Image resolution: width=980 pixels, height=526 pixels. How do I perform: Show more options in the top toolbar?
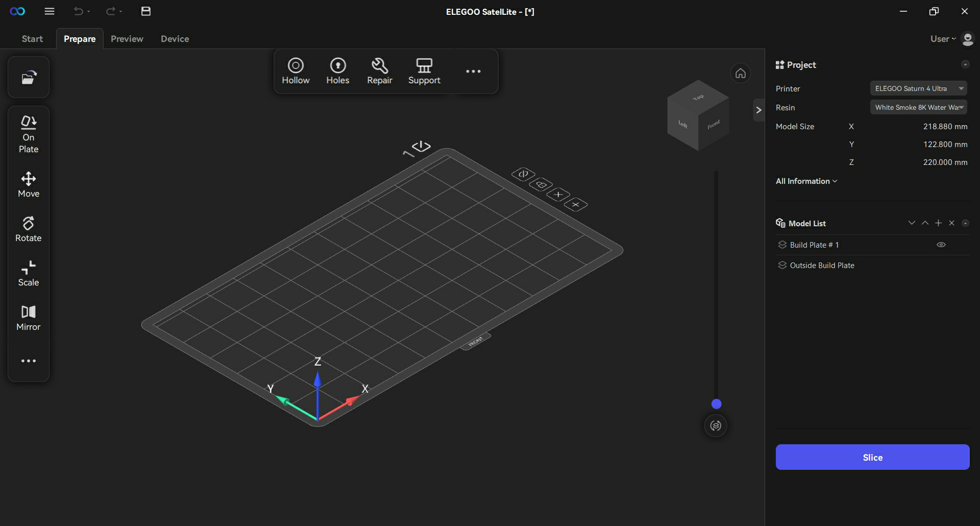pyautogui.click(x=473, y=71)
